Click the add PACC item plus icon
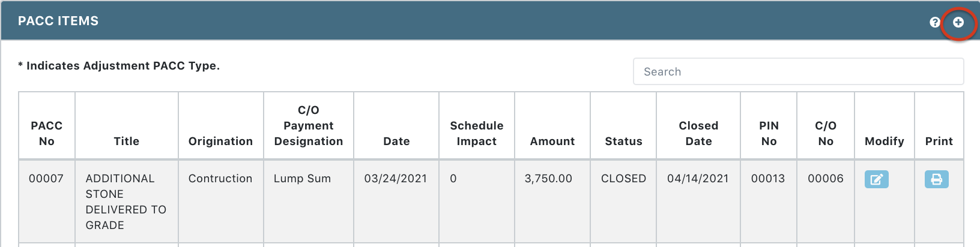This screenshot has width=980, height=247. 958,22
